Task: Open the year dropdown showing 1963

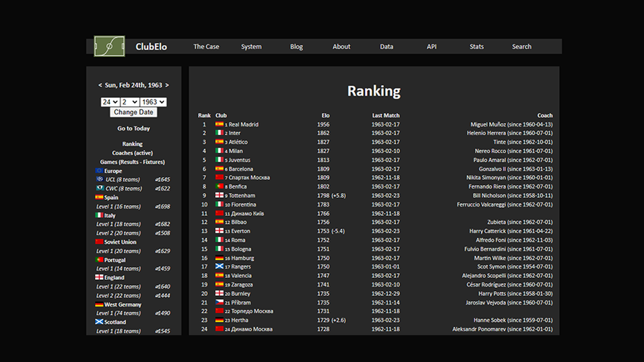Action: 153,102
